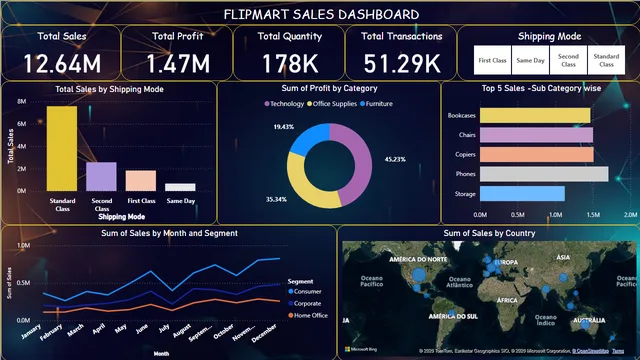The image size is (640, 360).
Task: Select the yellow Bookcases bar
Action: tap(535, 116)
